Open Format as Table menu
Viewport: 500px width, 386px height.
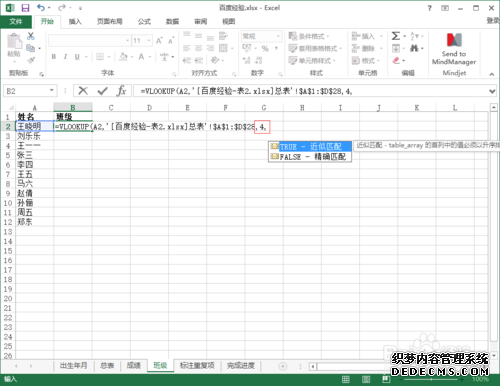(x=315, y=48)
